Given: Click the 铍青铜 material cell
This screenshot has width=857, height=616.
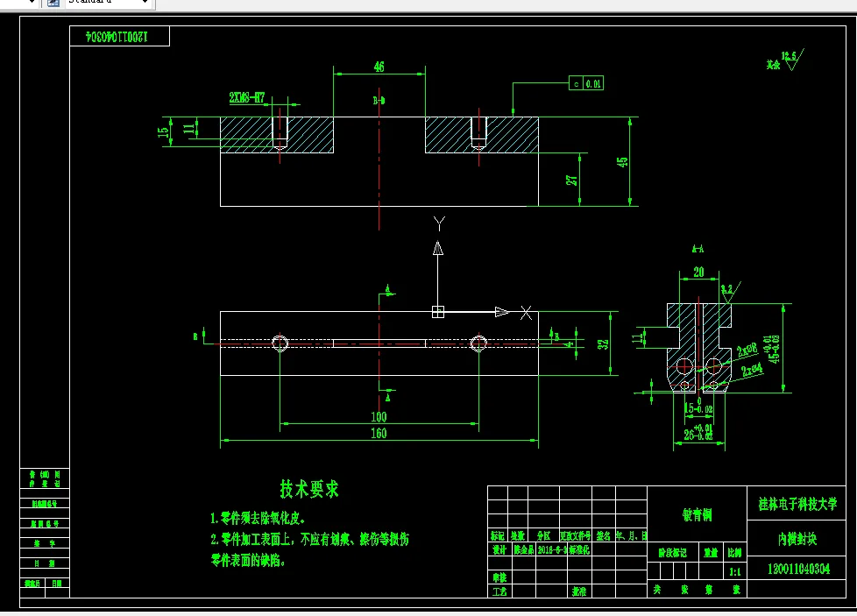Looking at the screenshot, I should 697,514.
